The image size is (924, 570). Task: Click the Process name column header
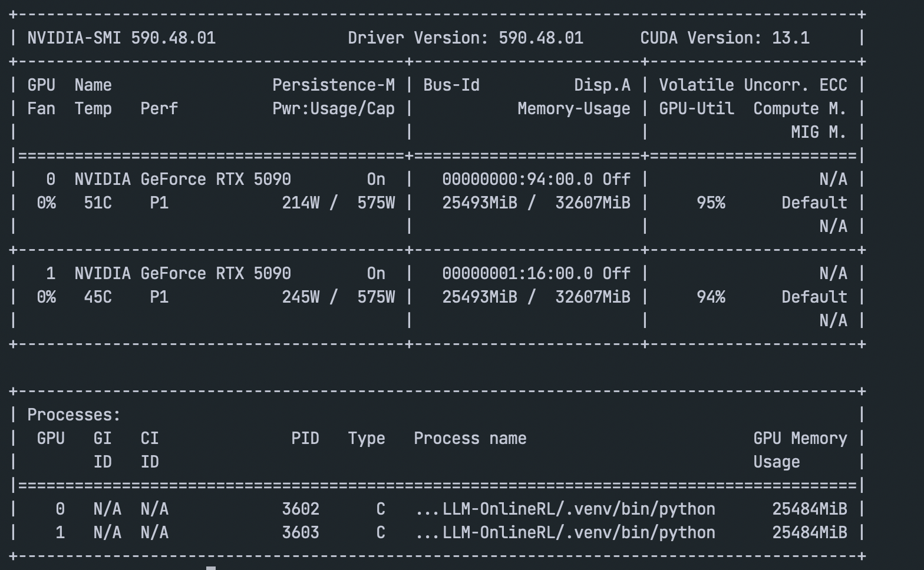coord(470,439)
